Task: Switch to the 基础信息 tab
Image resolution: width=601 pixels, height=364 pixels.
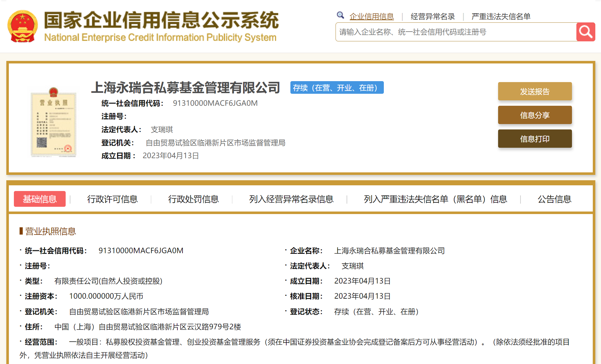Action: pyautogui.click(x=40, y=199)
